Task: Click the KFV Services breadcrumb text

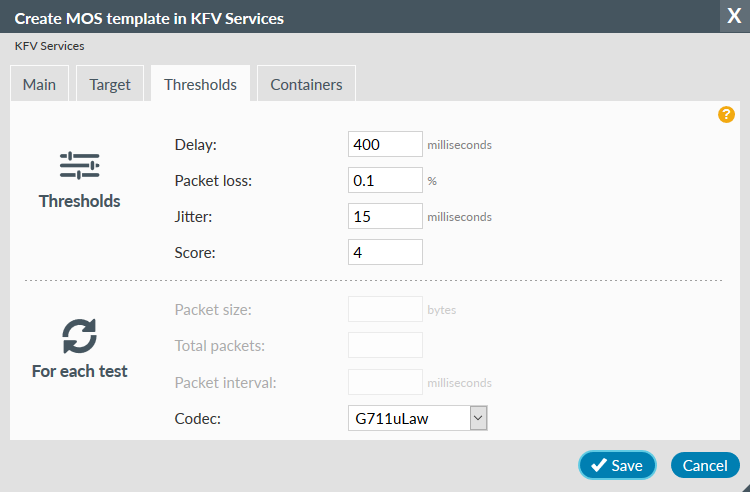Action: point(49,46)
